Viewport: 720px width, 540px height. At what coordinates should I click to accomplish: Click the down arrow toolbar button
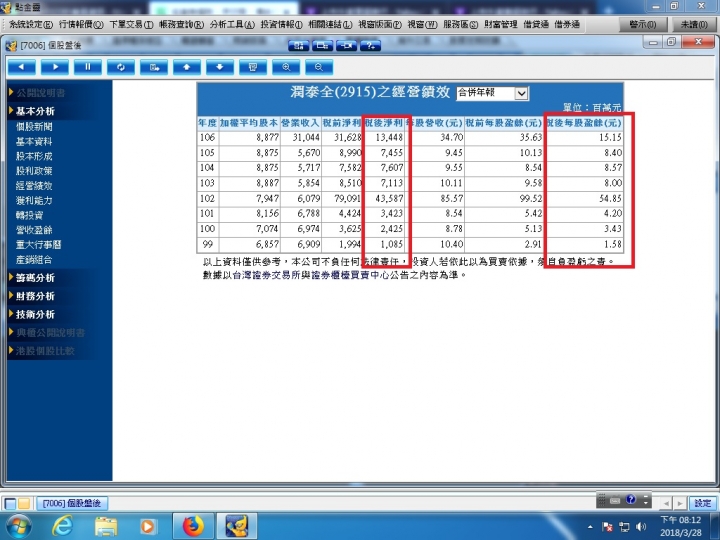[220, 67]
